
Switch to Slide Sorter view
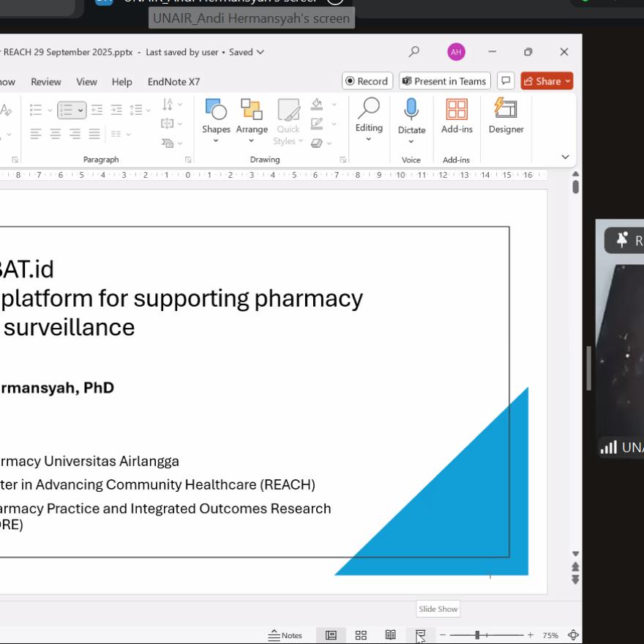tap(361, 635)
